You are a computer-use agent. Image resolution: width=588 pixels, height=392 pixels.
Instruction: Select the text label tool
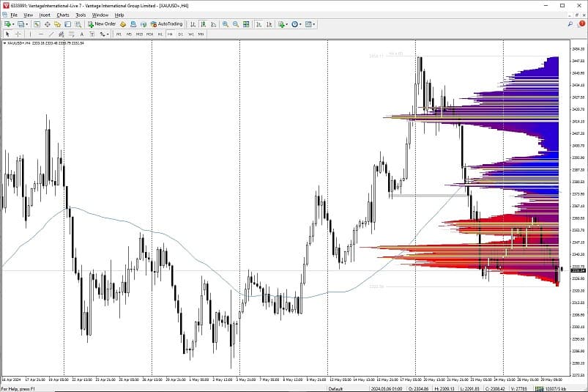point(81,34)
